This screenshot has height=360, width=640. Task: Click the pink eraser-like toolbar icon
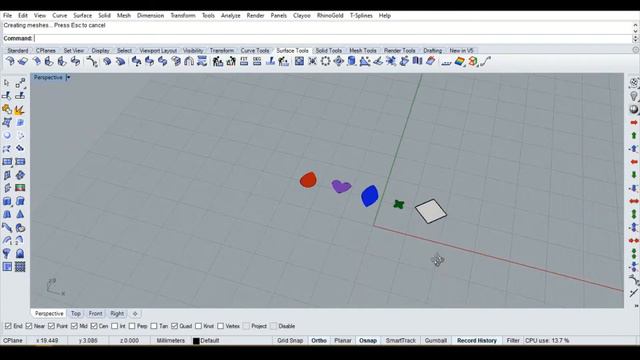tap(430, 62)
